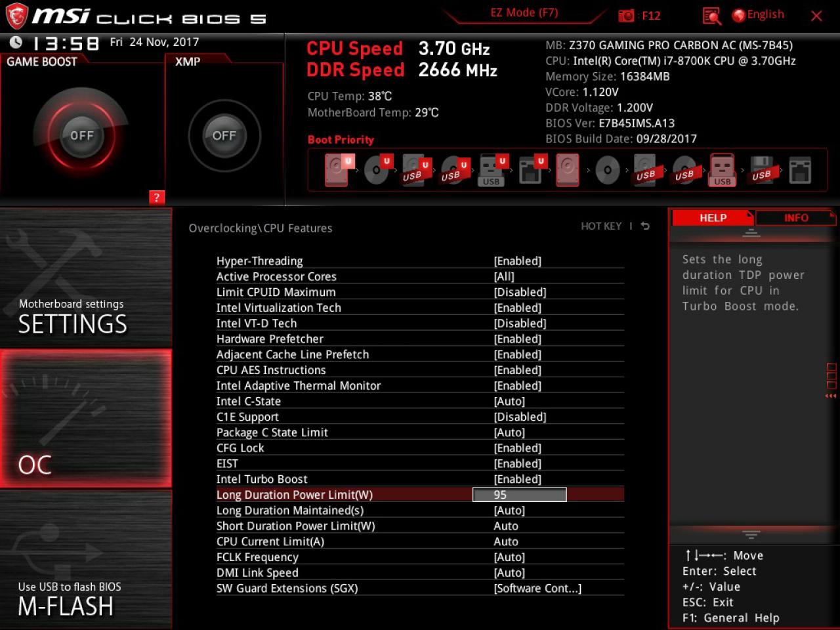Open Intel C-State [Auto] options
The width and height of the screenshot is (840, 630).
pyautogui.click(x=509, y=402)
